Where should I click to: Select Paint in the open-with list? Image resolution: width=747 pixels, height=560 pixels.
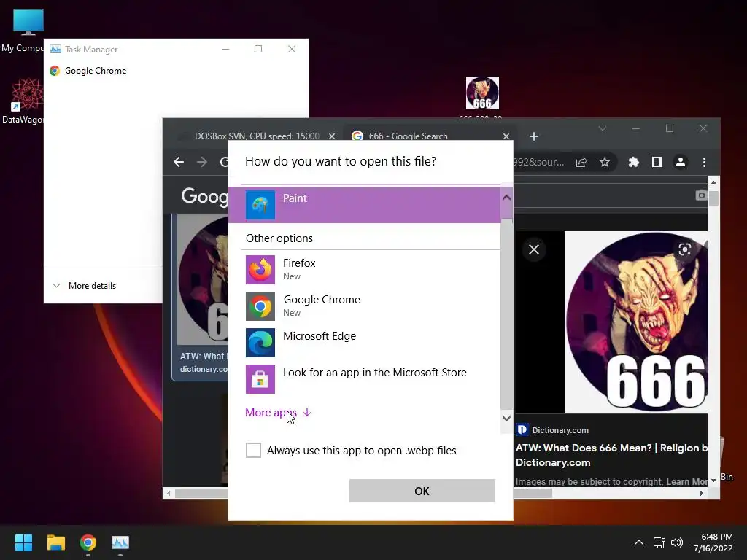(365, 205)
